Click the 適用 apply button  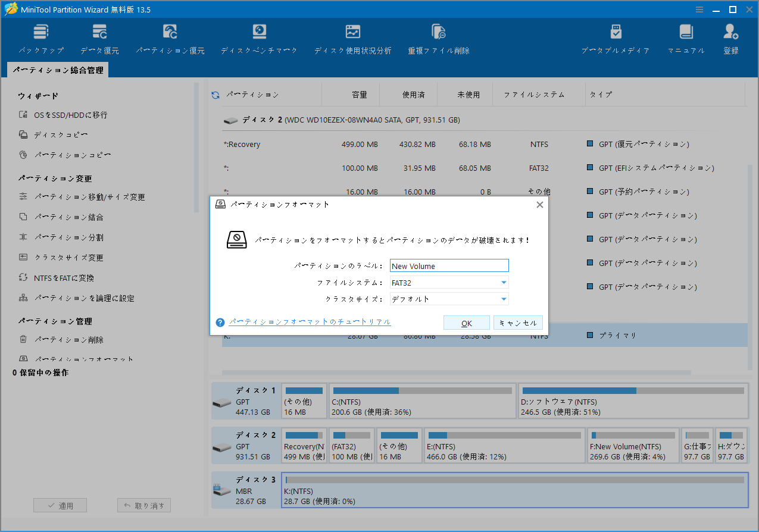click(60, 505)
